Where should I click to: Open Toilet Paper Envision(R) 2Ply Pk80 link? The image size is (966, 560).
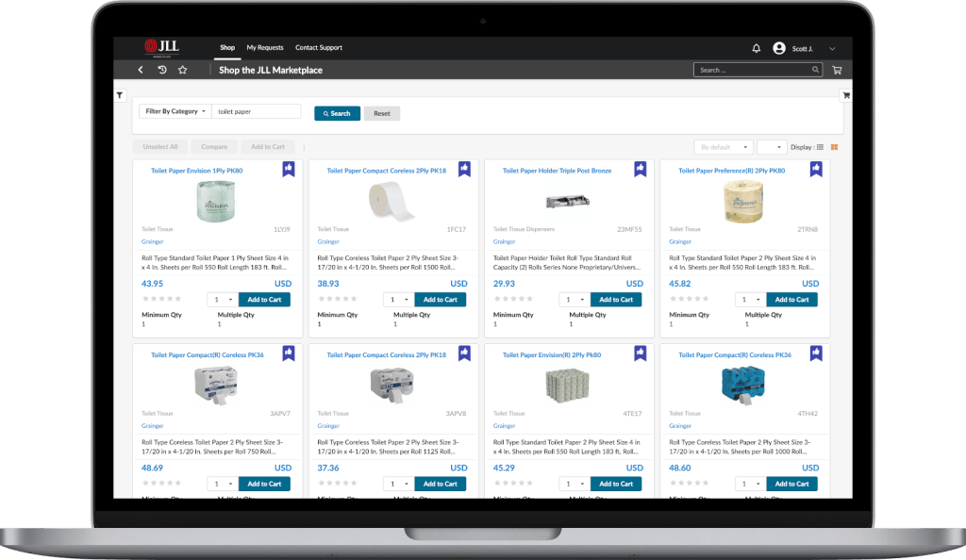click(552, 355)
